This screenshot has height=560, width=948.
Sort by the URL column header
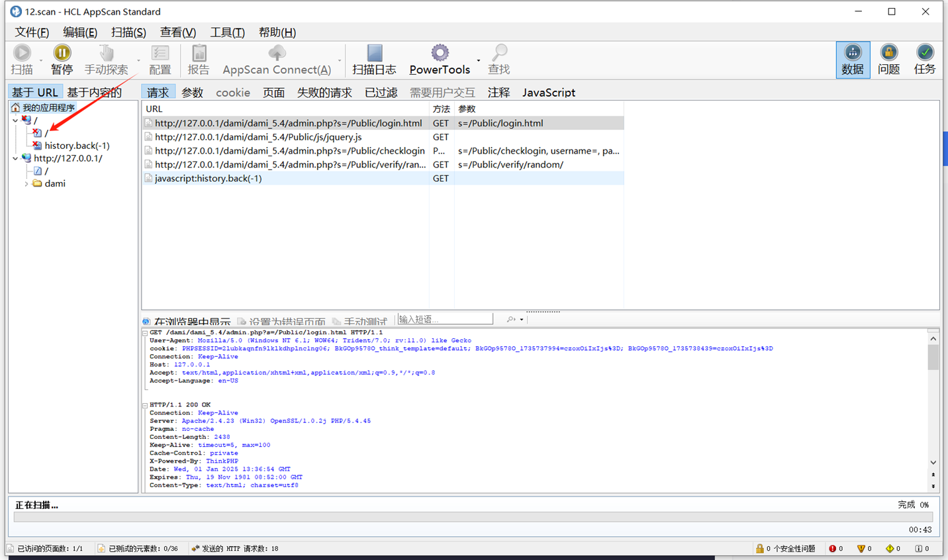[285, 109]
